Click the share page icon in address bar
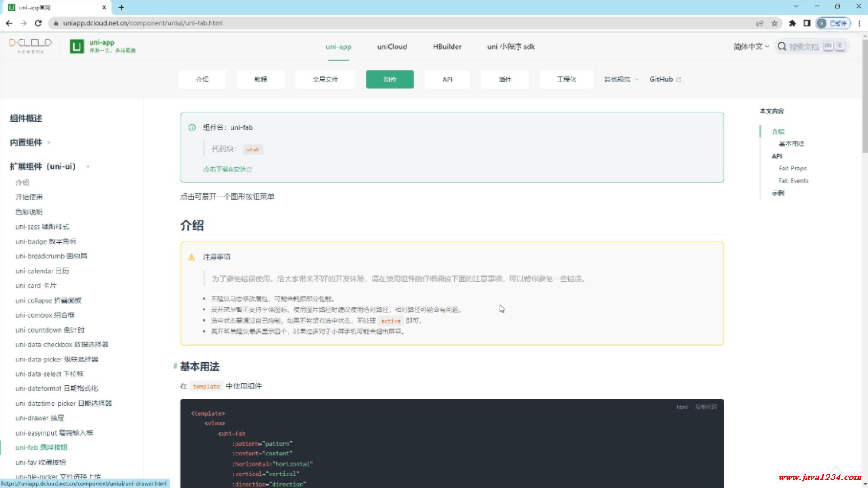The width and height of the screenshot is (868, 488). (759, 23)
